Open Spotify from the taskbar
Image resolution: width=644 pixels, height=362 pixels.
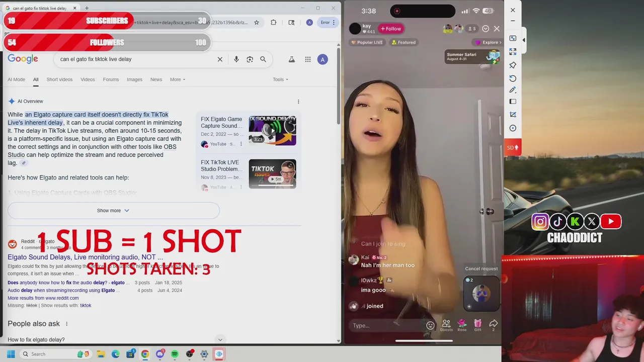(175, 354)
